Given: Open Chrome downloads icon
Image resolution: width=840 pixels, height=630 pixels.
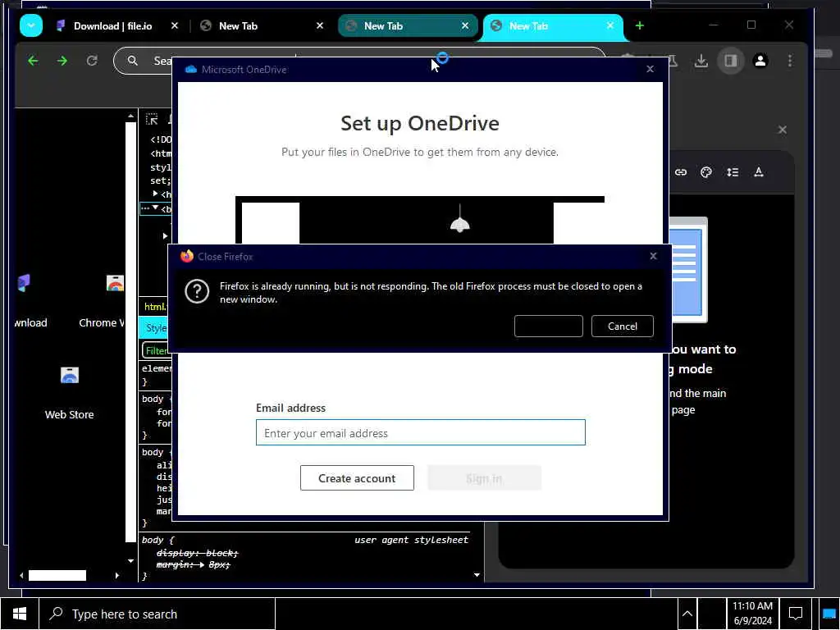Looking at the screenshot, I should click(x=701, y=61).
